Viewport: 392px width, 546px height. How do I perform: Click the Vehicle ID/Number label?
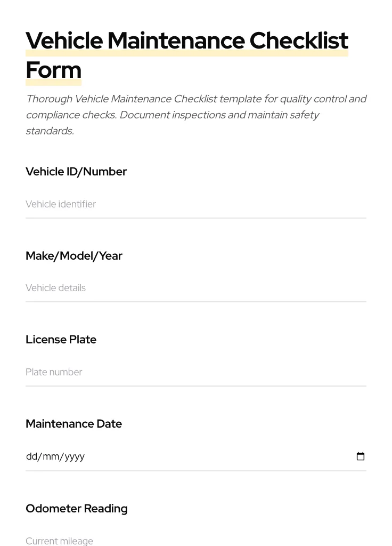coord(76,172)
